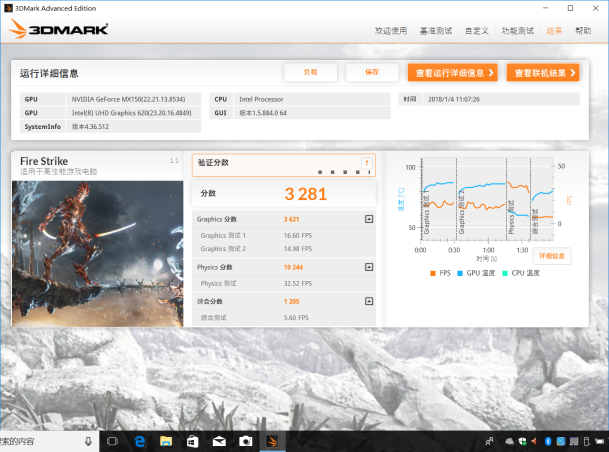This screenshot has height=452, width=609.
Task: Click the question mark in 验证分数 box
Action: pyautogui.click(x=366, y=163)
